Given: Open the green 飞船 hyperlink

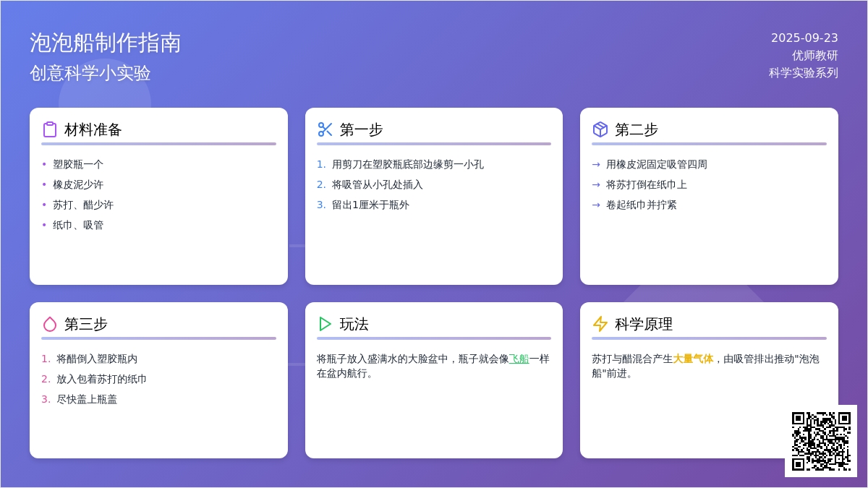Looking at the screenshot, I should (519, 359).
